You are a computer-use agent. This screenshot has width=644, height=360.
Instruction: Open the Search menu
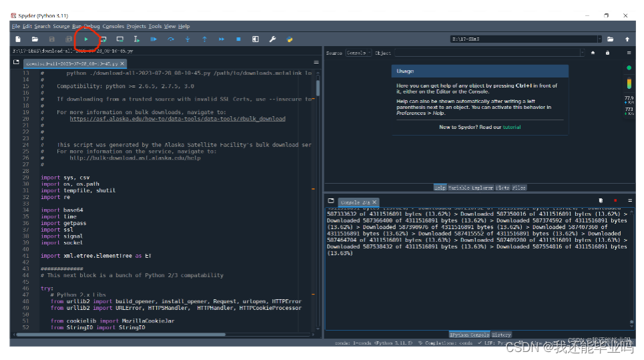(42, 26)
